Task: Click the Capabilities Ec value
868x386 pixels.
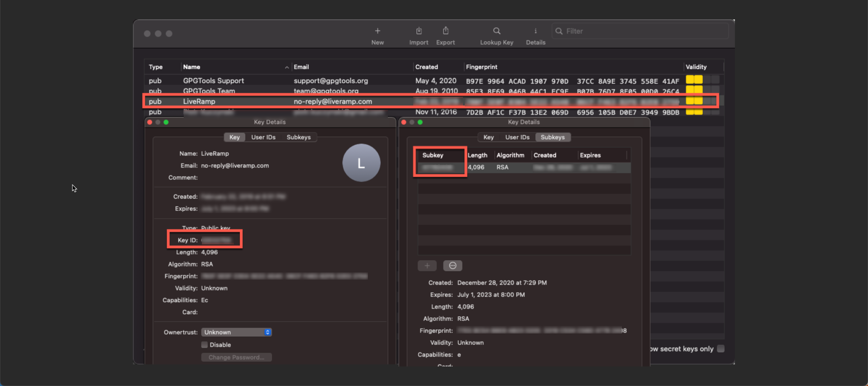Action: pos(205,300)
